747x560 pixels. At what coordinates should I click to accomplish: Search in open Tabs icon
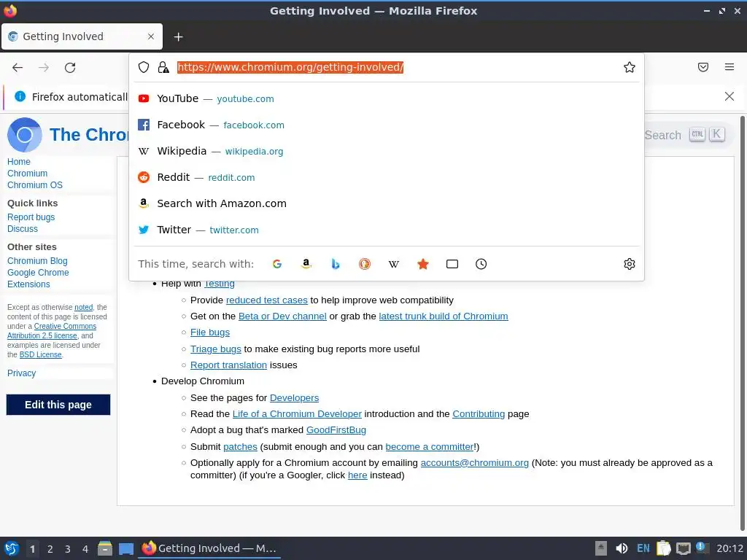452,264
